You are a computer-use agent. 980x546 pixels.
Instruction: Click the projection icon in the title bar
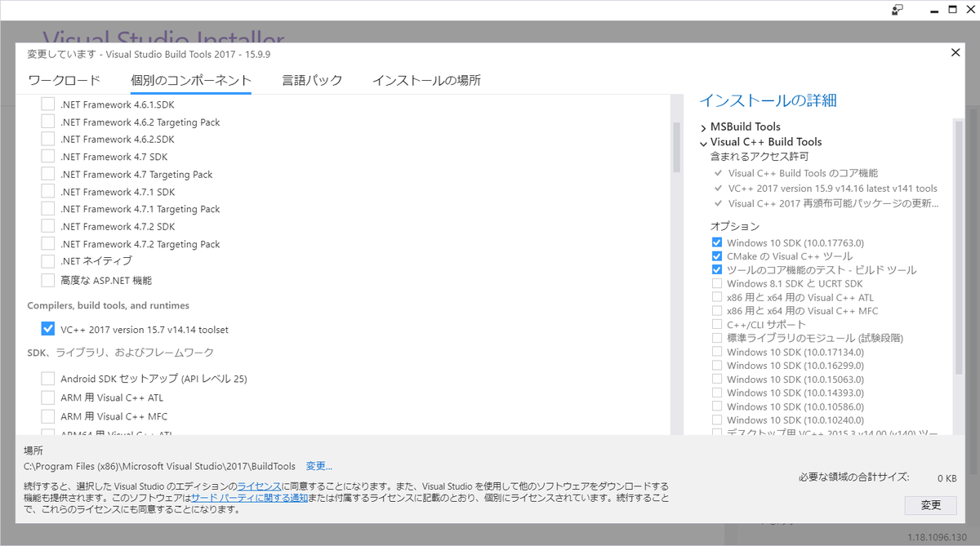pos(898,9)
